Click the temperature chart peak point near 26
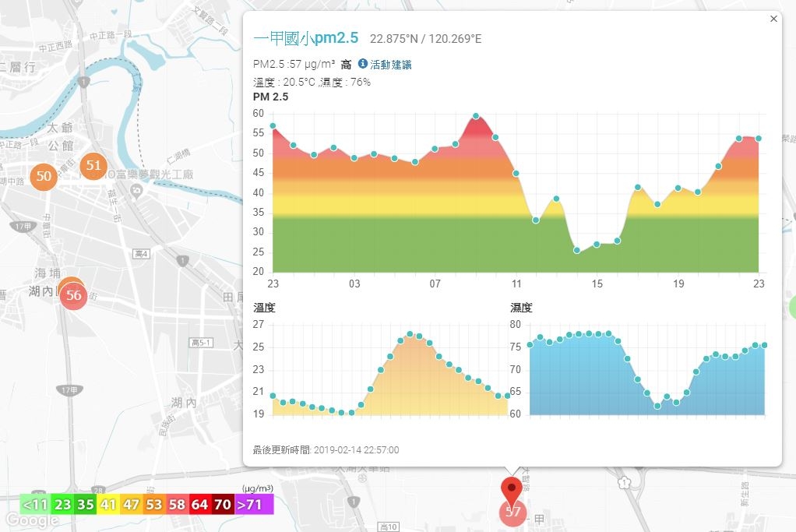This screenshot has width=796, height=532. tap(410, 334)
